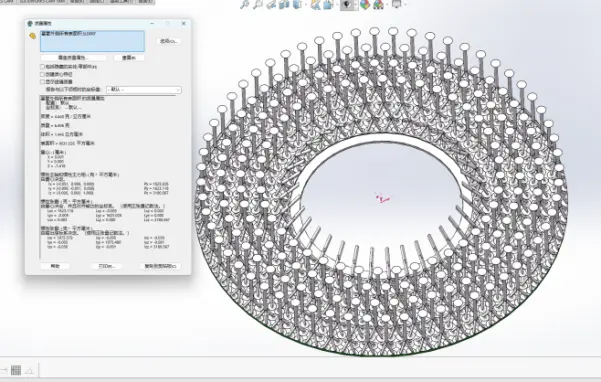Click the 覆盖质量属性... button
This screenshot has width=601, height=382.
pos(73,57)
